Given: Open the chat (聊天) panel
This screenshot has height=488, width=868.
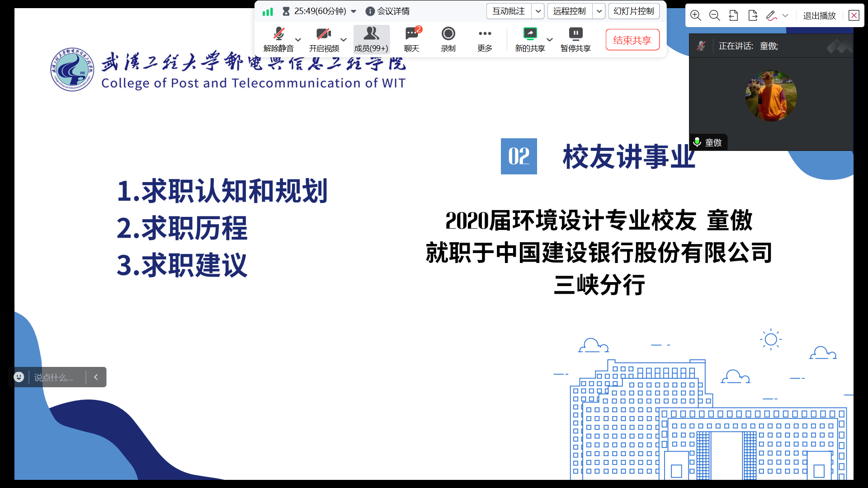Looking at the screenshot, I should click(x=411, y=39).
